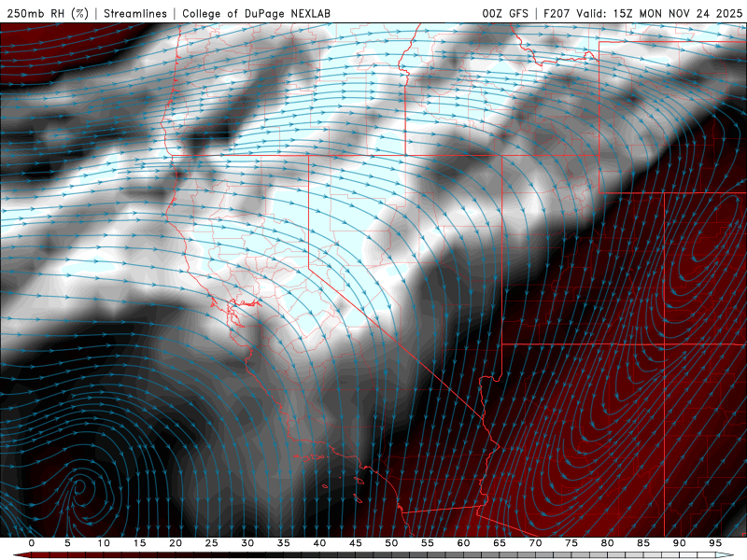Click the dark red low-humidity end of colorbar
Image resolution: width=747 pixels, height=560 pixels.
24,555
